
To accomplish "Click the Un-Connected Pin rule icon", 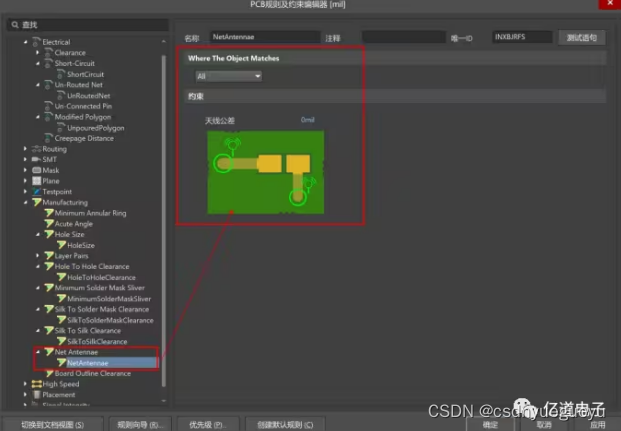I will (x=49, y=106).
